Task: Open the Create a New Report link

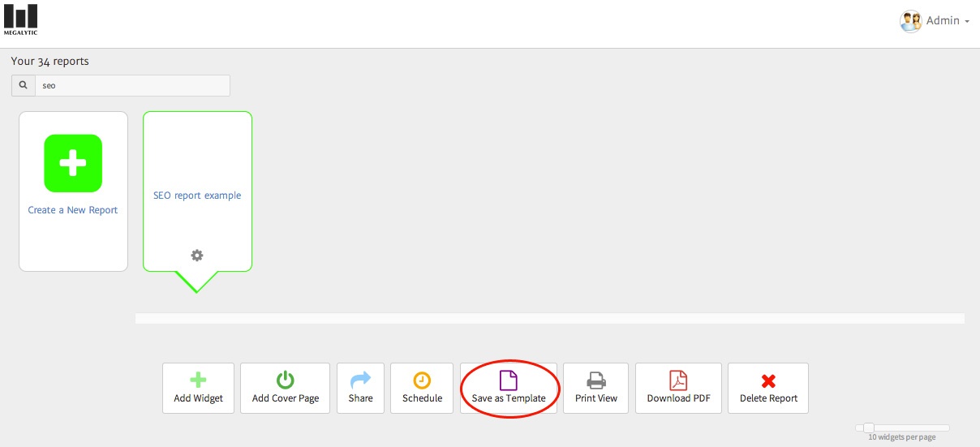Action: [x=73, y=210]
